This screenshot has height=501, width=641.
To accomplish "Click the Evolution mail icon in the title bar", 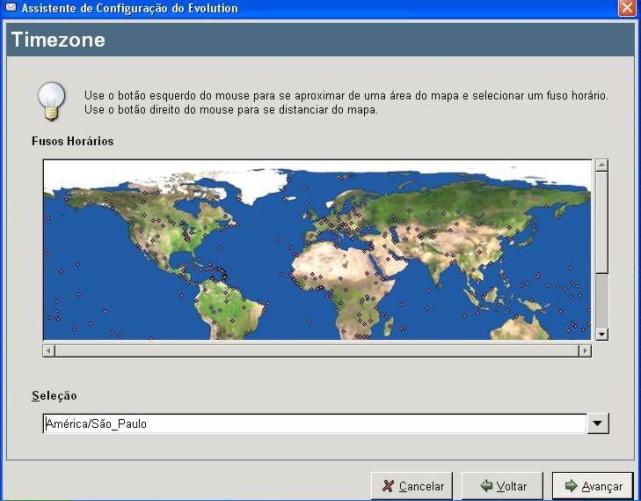I will click(11, 7).
